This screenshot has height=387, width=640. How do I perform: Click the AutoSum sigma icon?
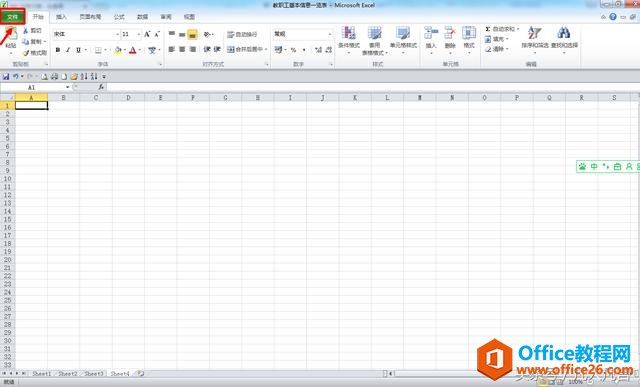pyautogui.click(x=488, y=29)
